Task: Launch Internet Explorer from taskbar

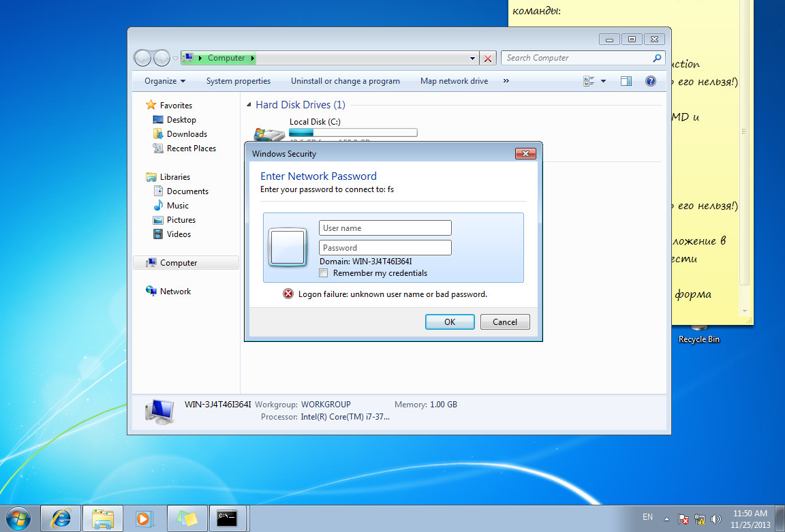Action: click(61, 518)
